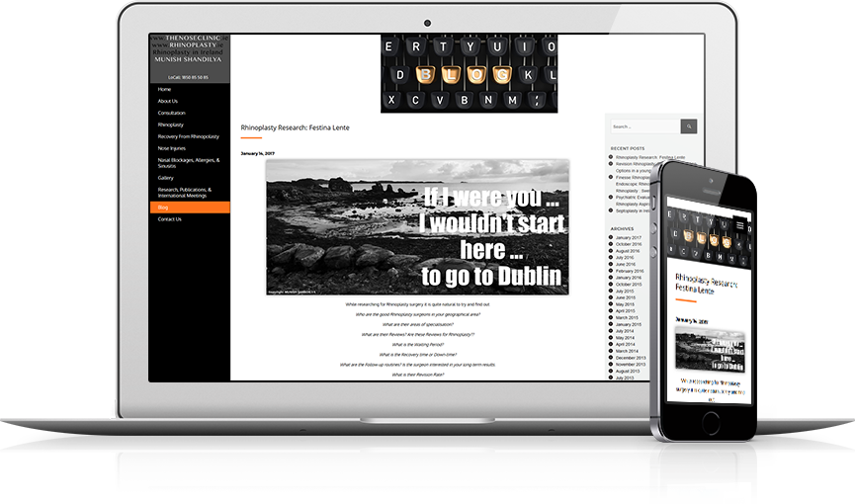The width and height of the screenshot is (855, 504).
Task: Open the January 2017 archive
Action: tap(629, 238)
